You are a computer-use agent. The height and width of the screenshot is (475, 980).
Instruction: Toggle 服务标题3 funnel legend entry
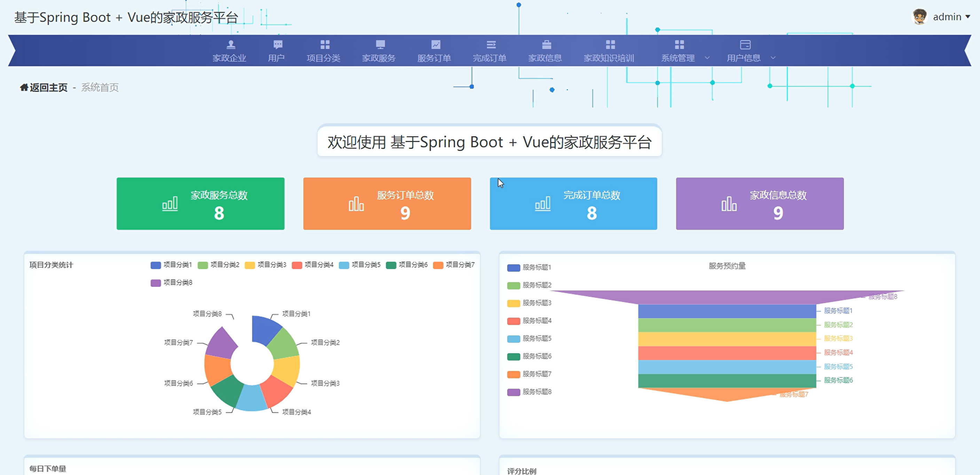[x=529, y=303]
